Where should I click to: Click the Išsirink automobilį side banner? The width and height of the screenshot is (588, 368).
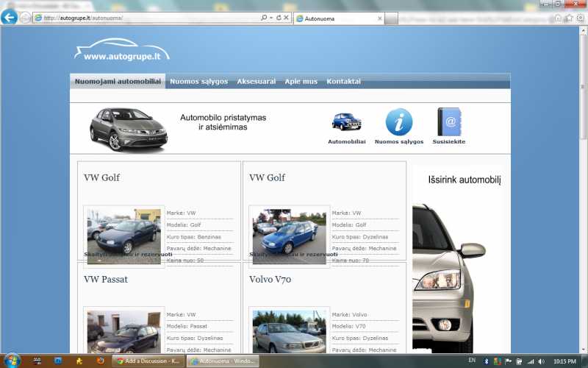click(458, 259)
